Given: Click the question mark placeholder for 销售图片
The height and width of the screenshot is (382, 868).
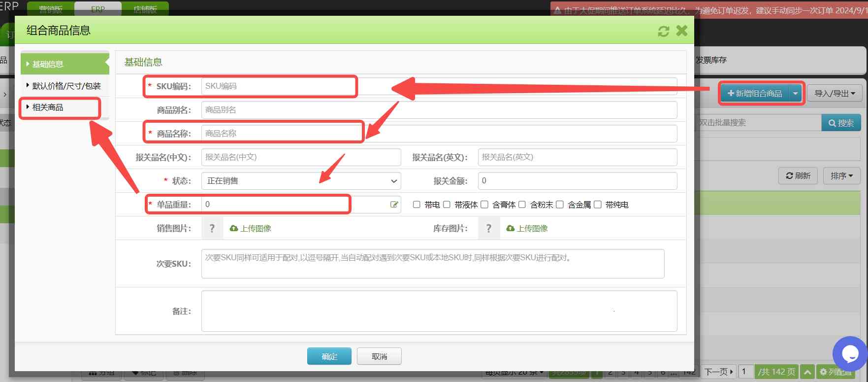Looking at the screenshot, I should click(212, 228).
